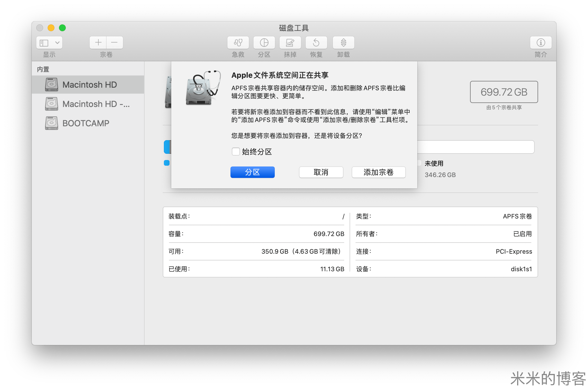Open the Info (简介) panel icon

click(541, 43)
